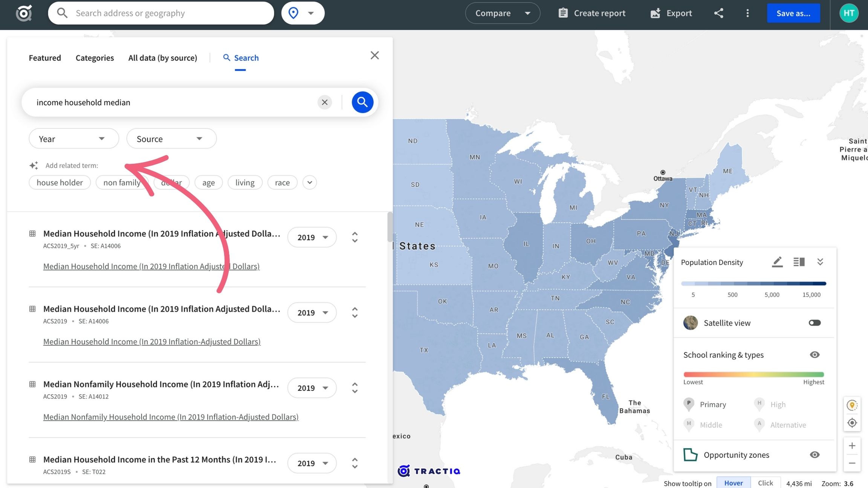The height and width of the screenshot is (488, 868).
Task: Clear the income household median query
Action: [324, 102]
